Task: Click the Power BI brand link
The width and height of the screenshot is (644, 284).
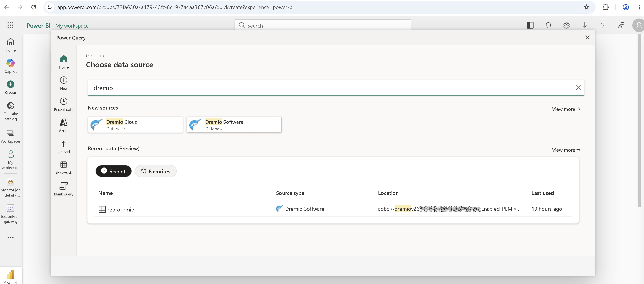Action: point(38,26)
